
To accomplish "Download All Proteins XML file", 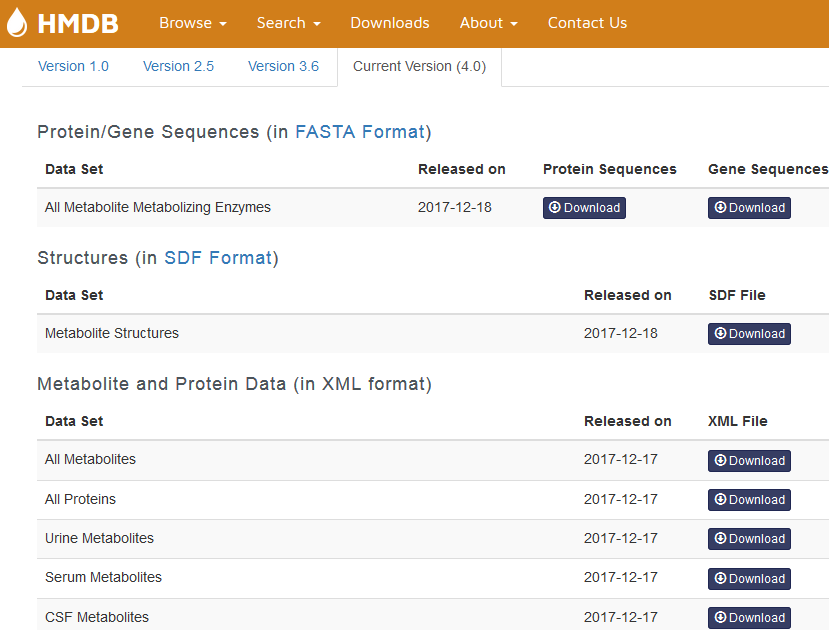I will pos(749,500).
